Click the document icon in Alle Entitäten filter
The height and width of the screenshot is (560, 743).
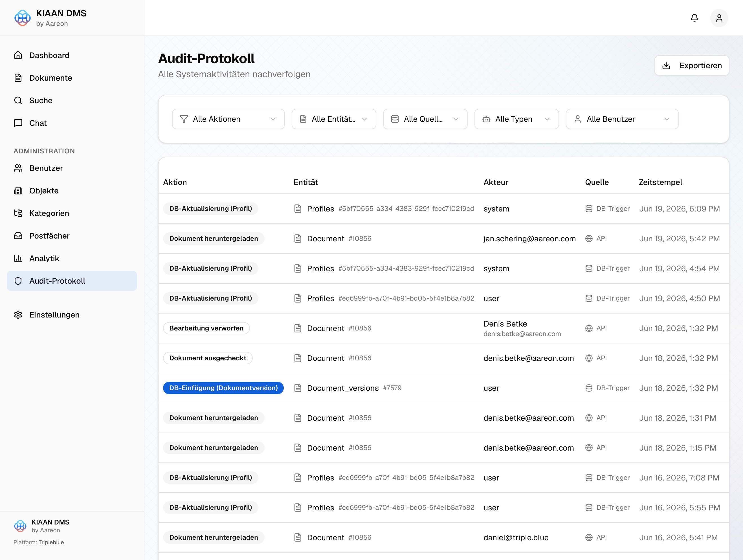303,119
